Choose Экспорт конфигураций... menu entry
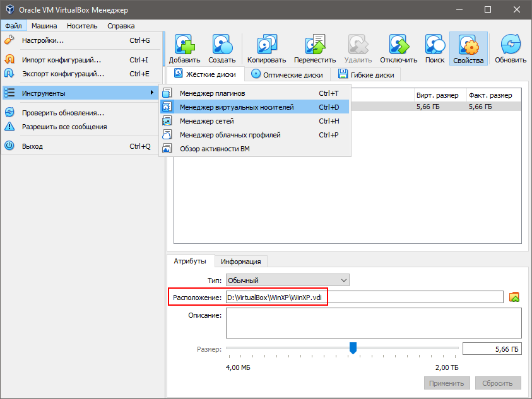 coord(81,74)
